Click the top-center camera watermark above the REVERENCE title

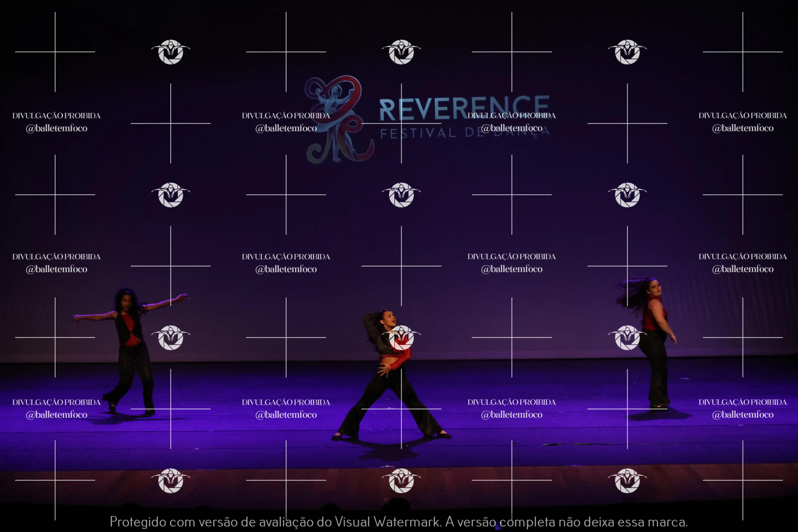[x=401, y=52]
